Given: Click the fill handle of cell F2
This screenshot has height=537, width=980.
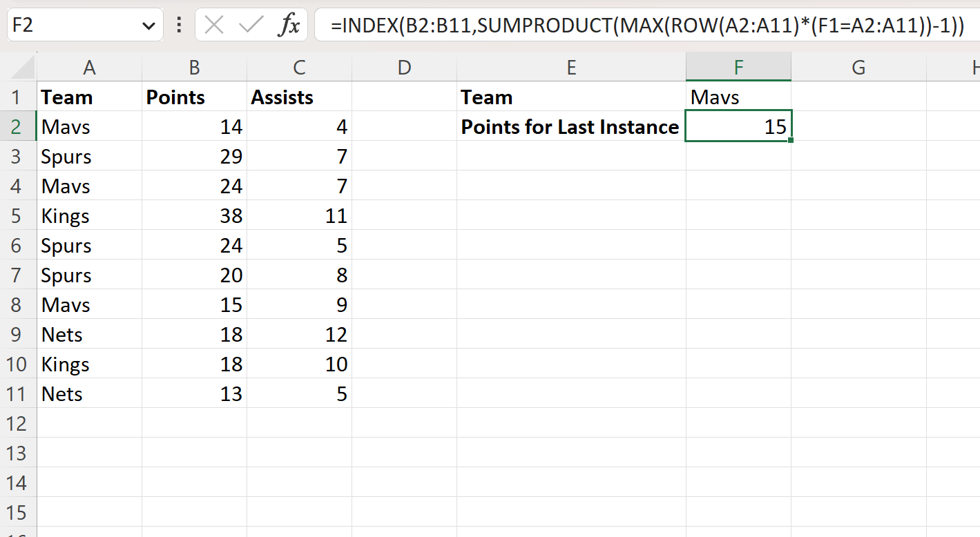Looking at the screenshot, I should point(790,140).
